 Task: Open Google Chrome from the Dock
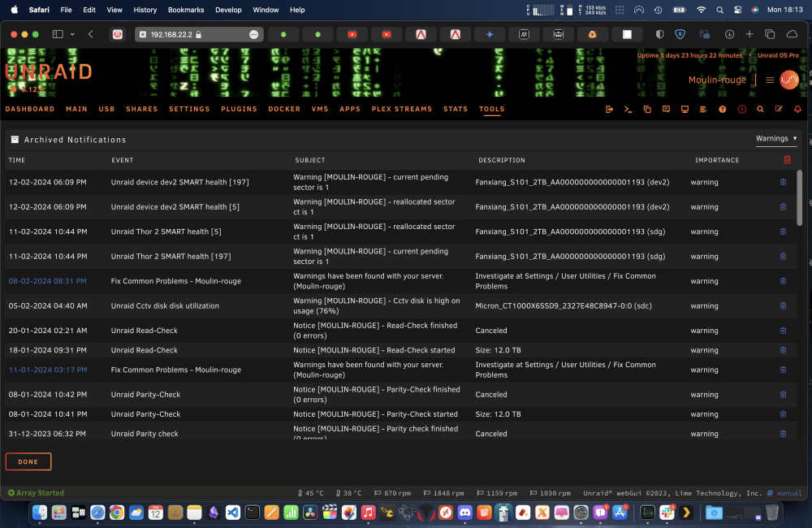pos(117,513)
